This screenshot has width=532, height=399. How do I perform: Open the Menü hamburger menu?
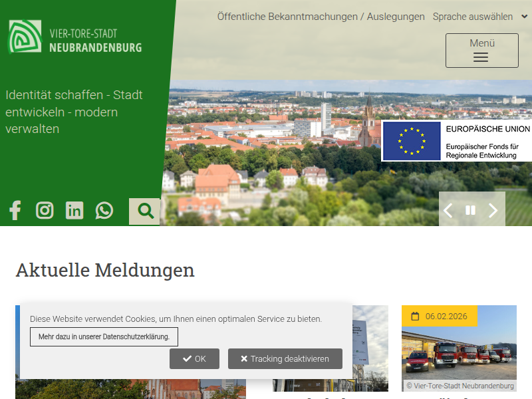(x=481, y=51)
